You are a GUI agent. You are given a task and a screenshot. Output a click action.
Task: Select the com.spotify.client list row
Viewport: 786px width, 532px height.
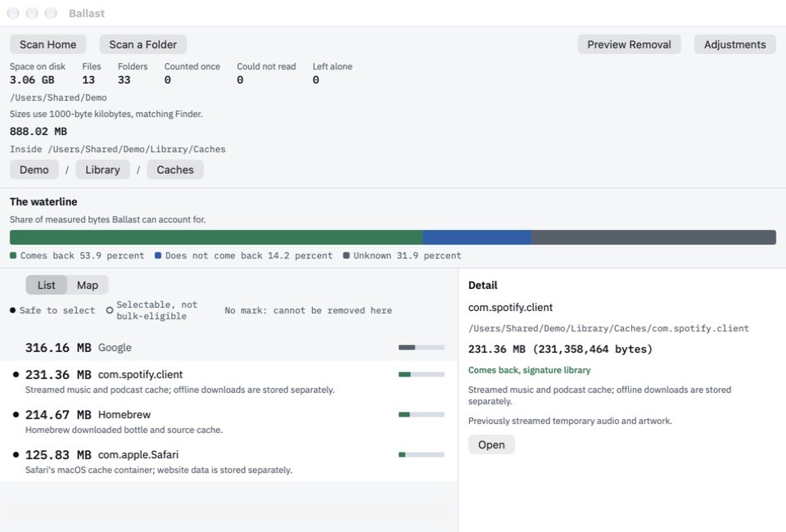pyautogui.click(x=228, y=381)
